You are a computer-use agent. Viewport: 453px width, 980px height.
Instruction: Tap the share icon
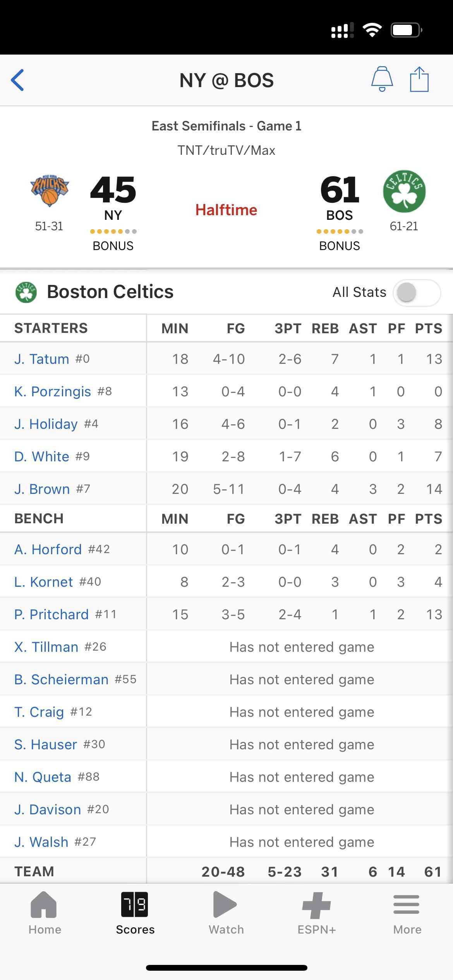coord(419,79)
